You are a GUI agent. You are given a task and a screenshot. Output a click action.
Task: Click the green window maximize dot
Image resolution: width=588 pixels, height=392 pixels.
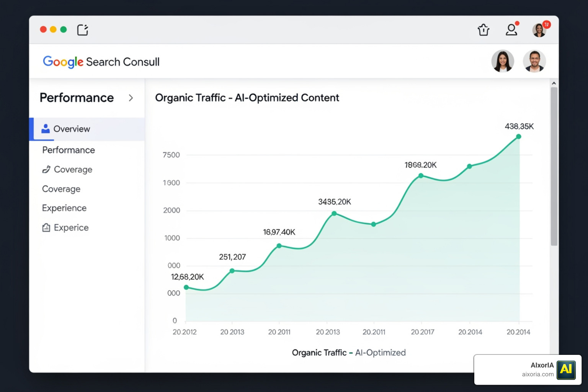click(x=64, y=29)
